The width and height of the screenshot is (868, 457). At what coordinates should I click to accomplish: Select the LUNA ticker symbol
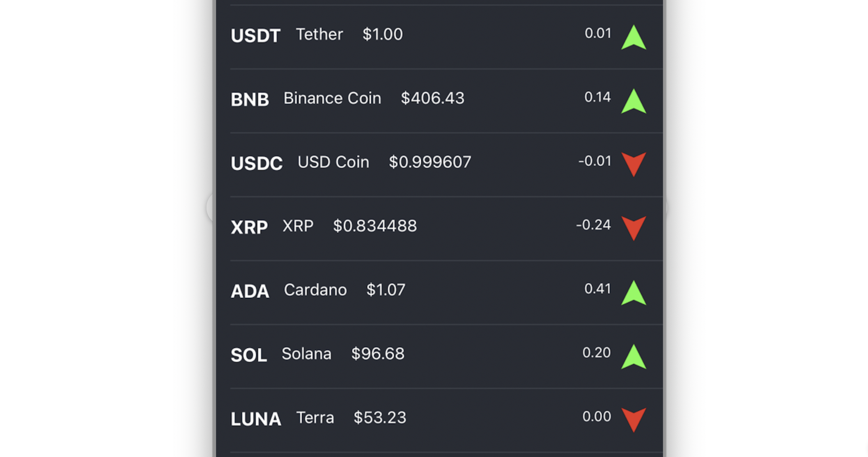point(256,419)
